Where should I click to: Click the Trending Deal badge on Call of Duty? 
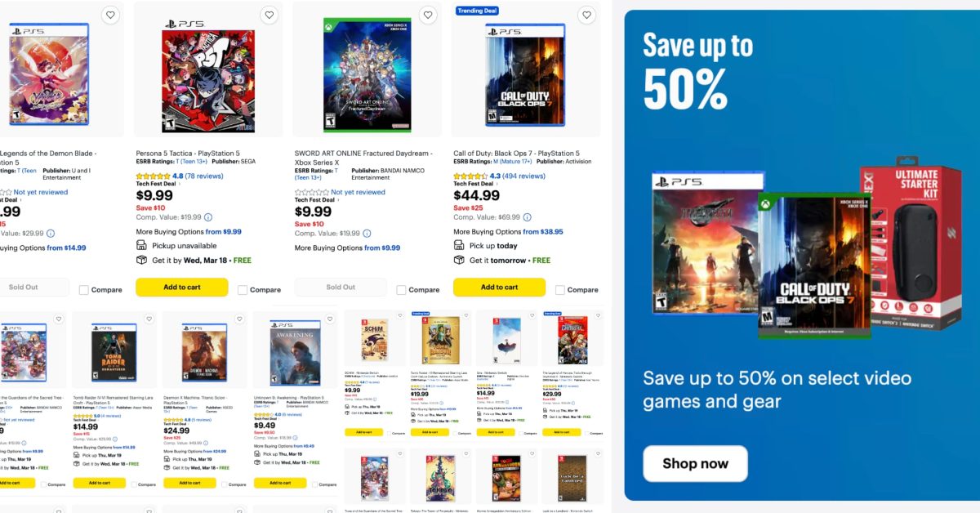[x=477, y=11]
